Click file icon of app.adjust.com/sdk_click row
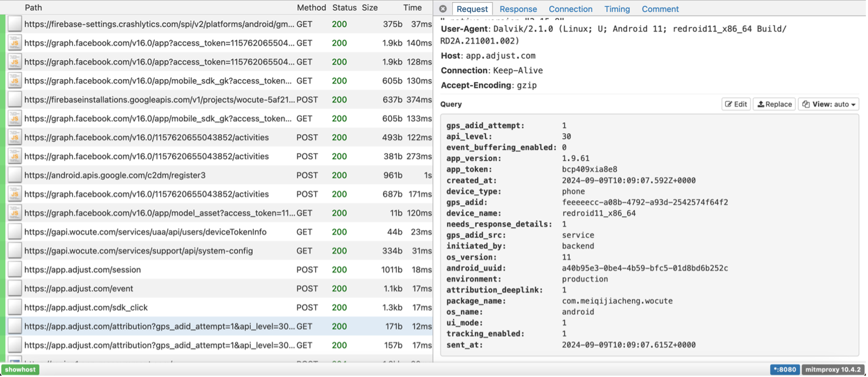Viewport: 868px width, 377px height. pos(15,307)
